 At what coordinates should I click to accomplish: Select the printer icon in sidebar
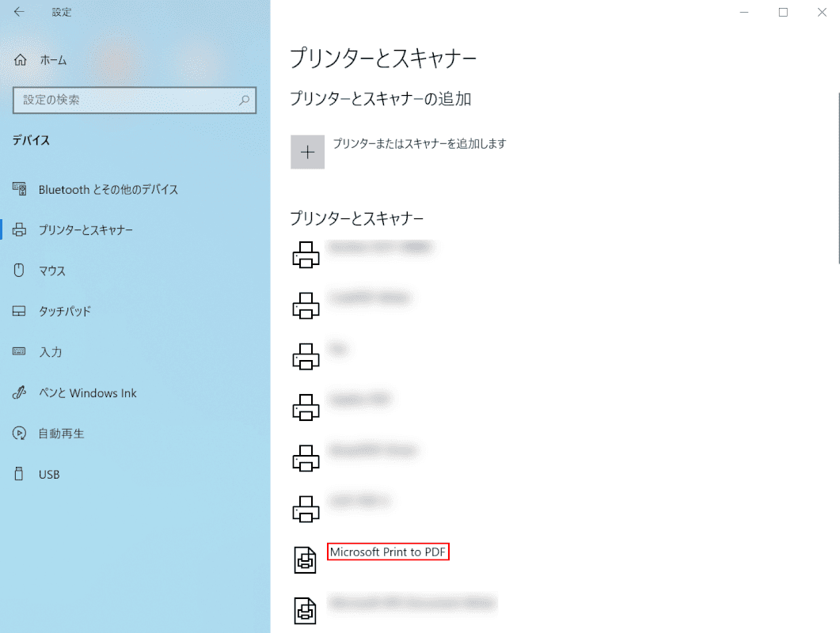tap(19, 229)
